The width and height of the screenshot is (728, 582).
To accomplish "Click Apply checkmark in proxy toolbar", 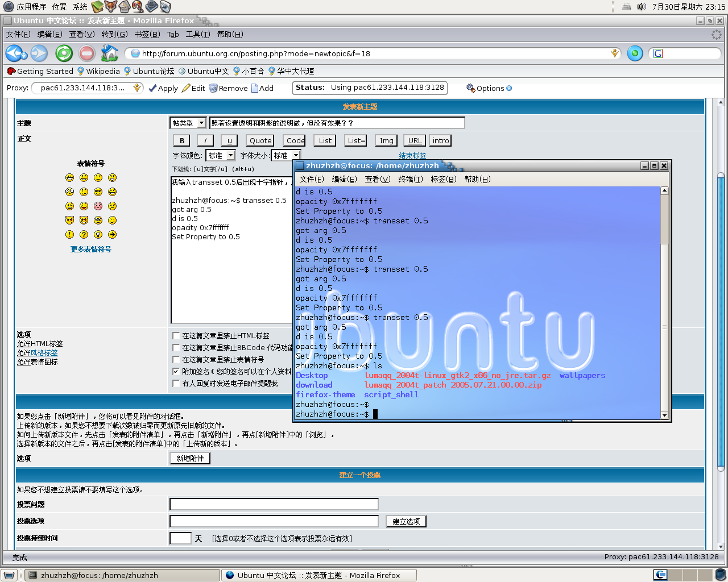I will (163, 88).
